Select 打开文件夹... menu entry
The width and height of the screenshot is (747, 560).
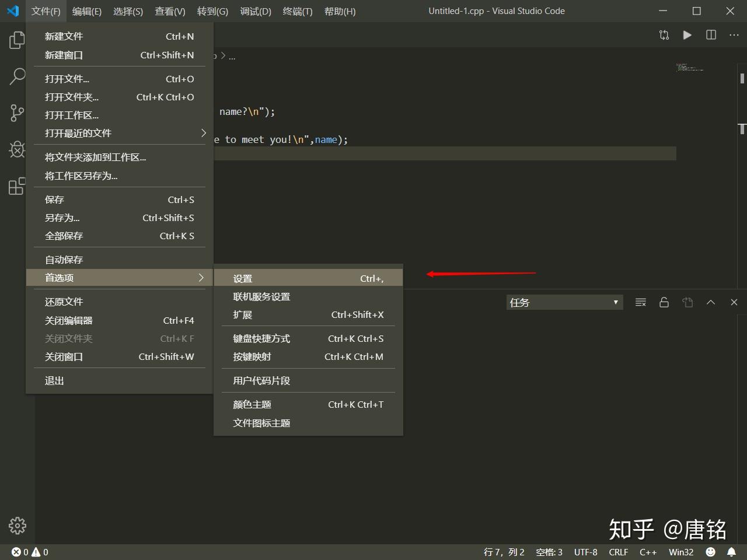coord(120,97)
